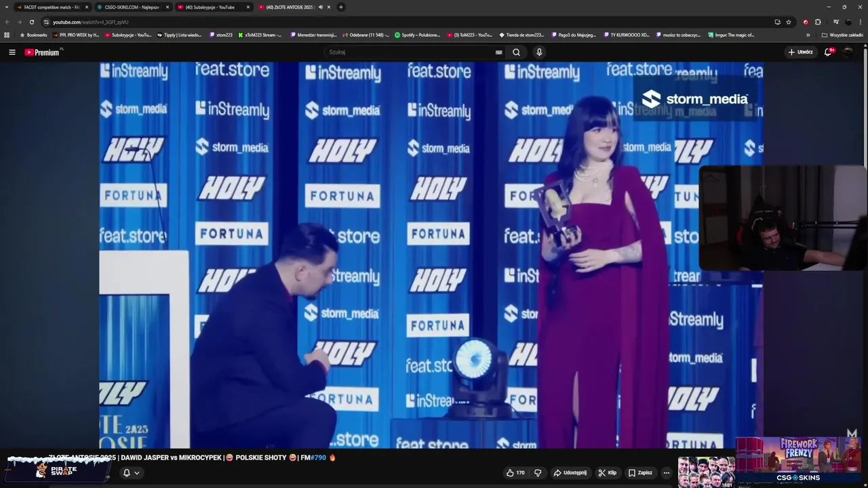Reload the current page
Image resolution: width=868 pixels, height=488 pixels.
click(31, 22)
